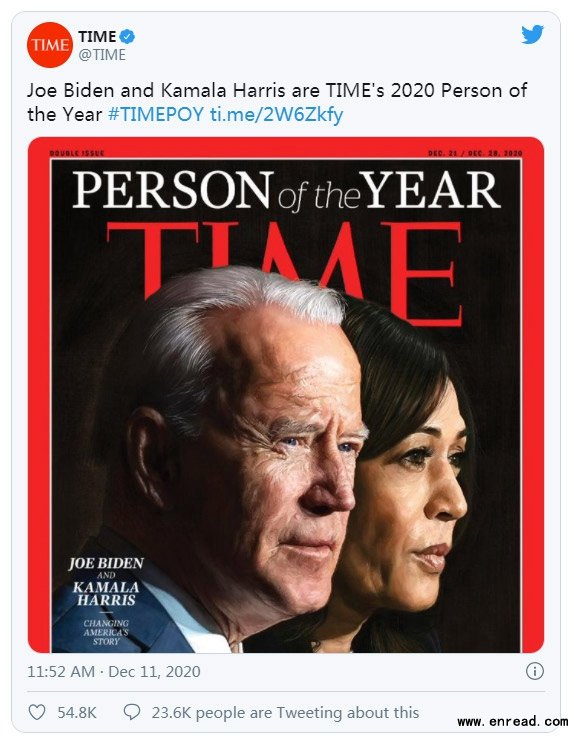This screenshot has width=574, height=740.
Task: Open the ti.me/2W6Zkfy short link
Action: pos(277,115)
